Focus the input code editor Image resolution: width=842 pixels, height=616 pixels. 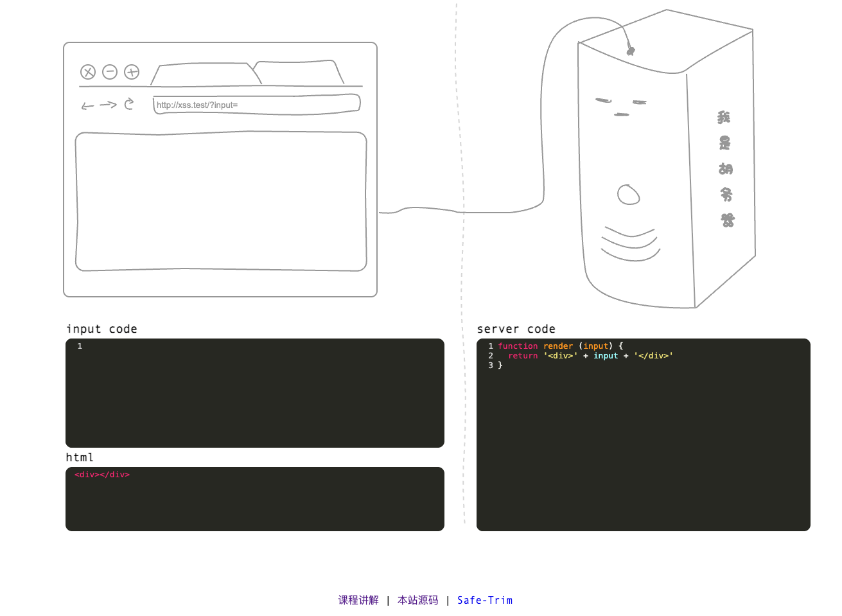coord(255,392)
